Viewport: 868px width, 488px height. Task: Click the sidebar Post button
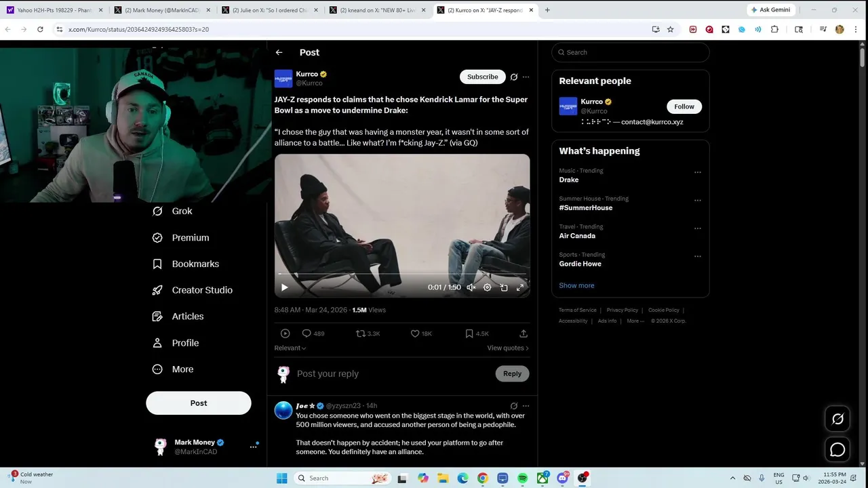tap(199, 403)
